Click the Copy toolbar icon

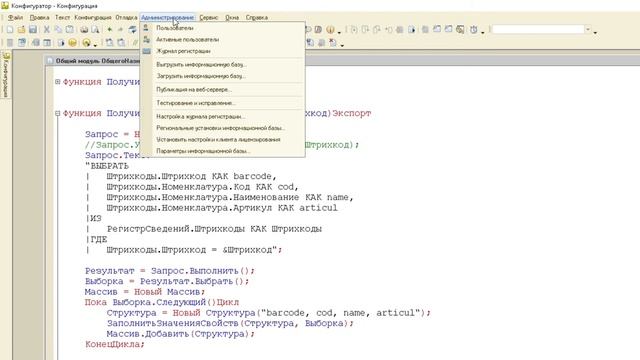[x=58, y=30]
